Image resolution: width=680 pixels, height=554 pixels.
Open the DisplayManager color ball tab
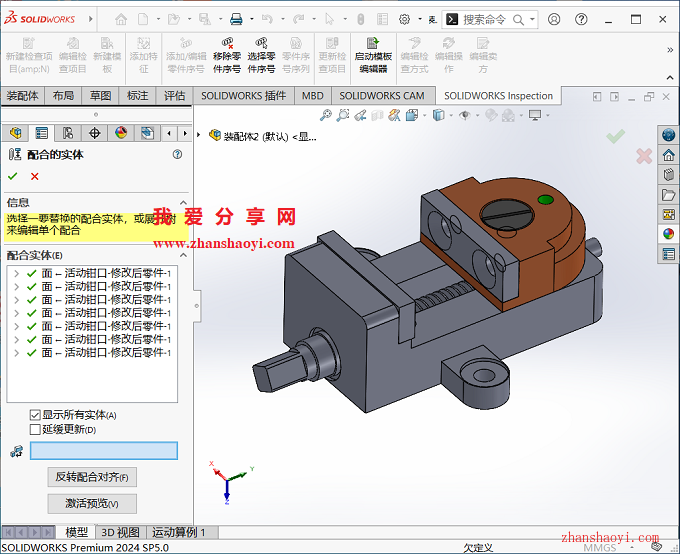[x=121, y=133]
